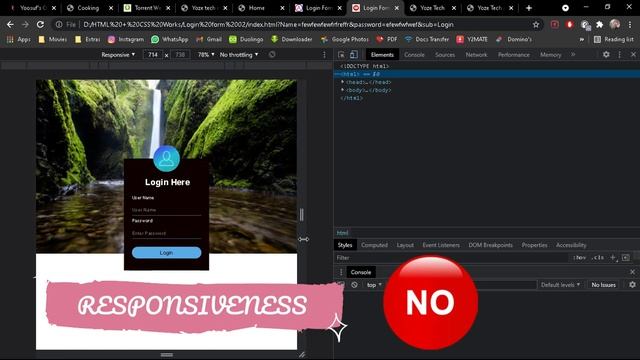
Task: Click the viewport width field showing 714
Action: click(153, 55)
